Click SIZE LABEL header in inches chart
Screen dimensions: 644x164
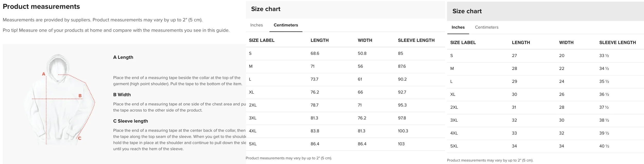463,43
